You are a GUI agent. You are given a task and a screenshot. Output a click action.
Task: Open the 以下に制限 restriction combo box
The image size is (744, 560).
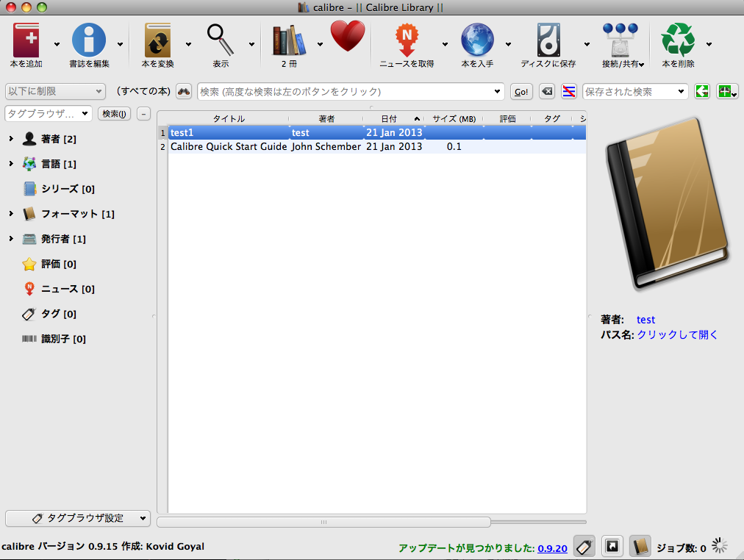tap(55, 91)
